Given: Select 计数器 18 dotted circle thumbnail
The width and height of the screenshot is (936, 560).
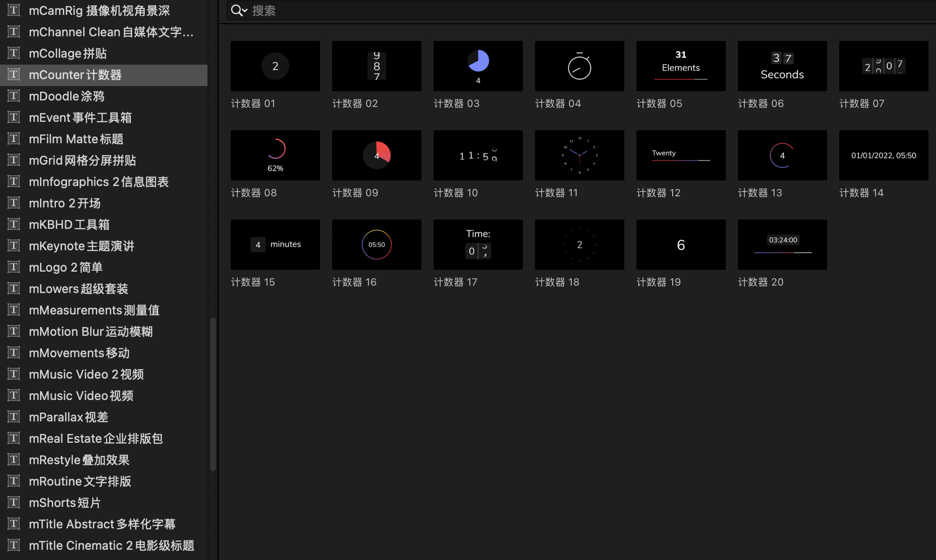Looking at the screenshot, I should tap(580, 245).
